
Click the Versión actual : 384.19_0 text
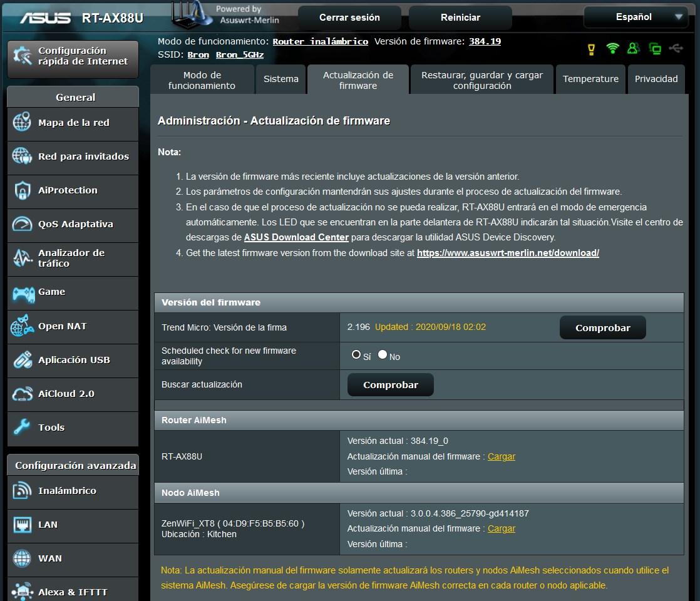398,441
